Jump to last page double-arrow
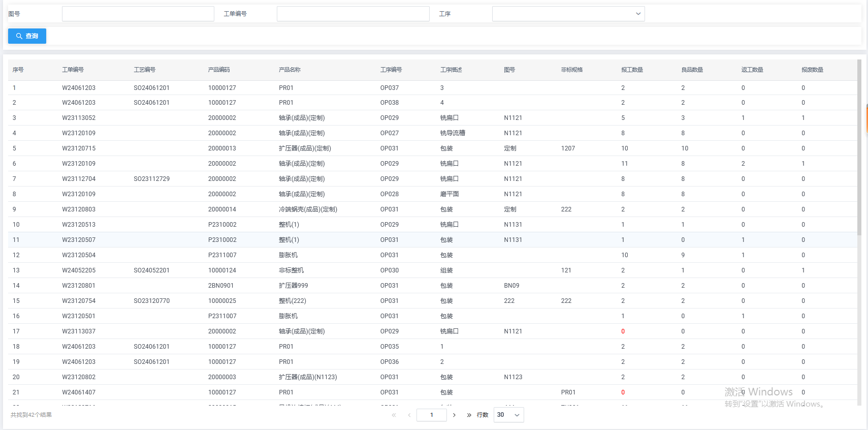Screen dimensions: 868x430 pos(469,415)
